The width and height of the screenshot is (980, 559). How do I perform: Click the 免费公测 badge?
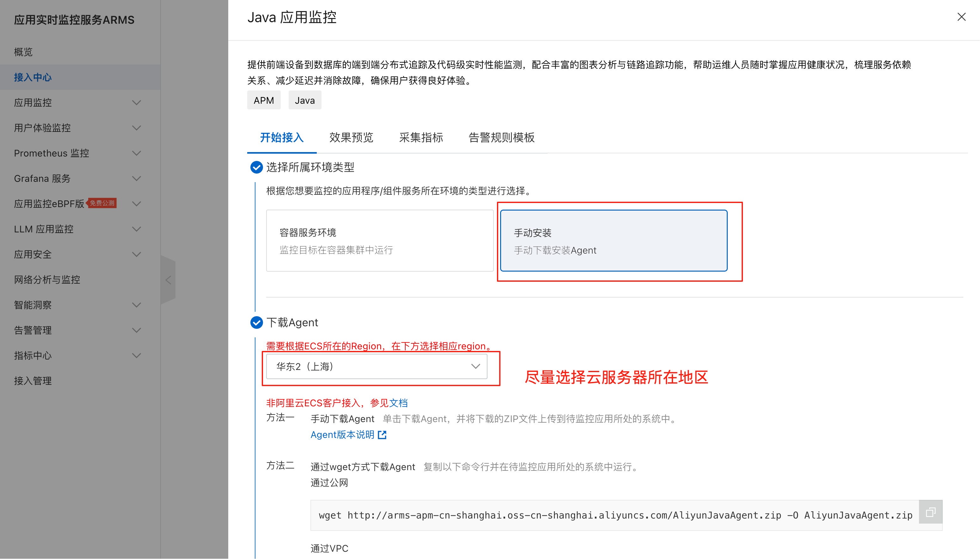tap(102, 203)
